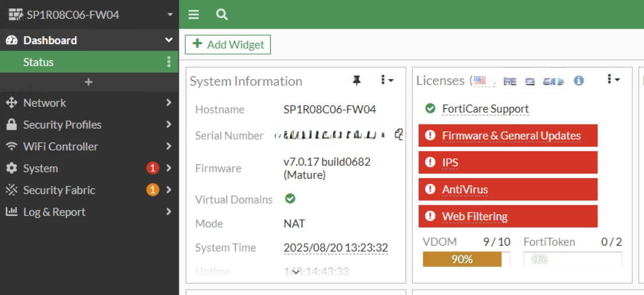Add a new dashboard with plus
Image resolution: width=644 pixels, height=295 pixels.
pos(89,82)
